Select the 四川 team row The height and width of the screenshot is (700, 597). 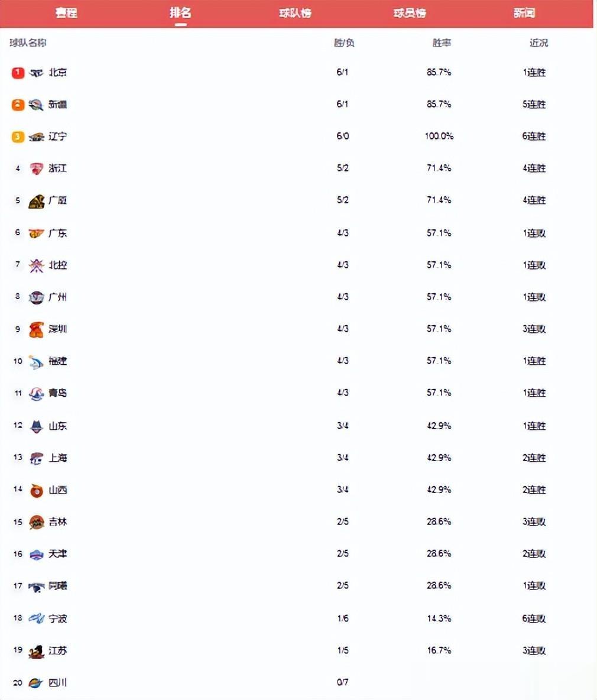(x=298, y=683)
